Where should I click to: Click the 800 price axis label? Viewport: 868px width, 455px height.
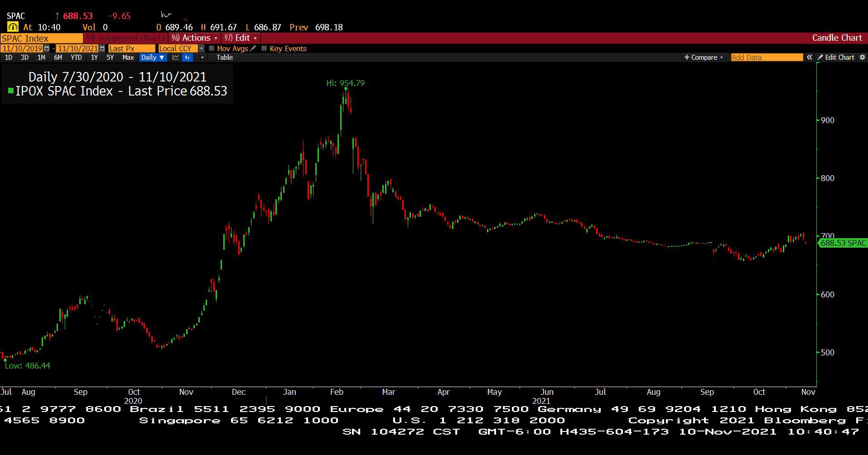pyautogui.click(x=828, y=178)
